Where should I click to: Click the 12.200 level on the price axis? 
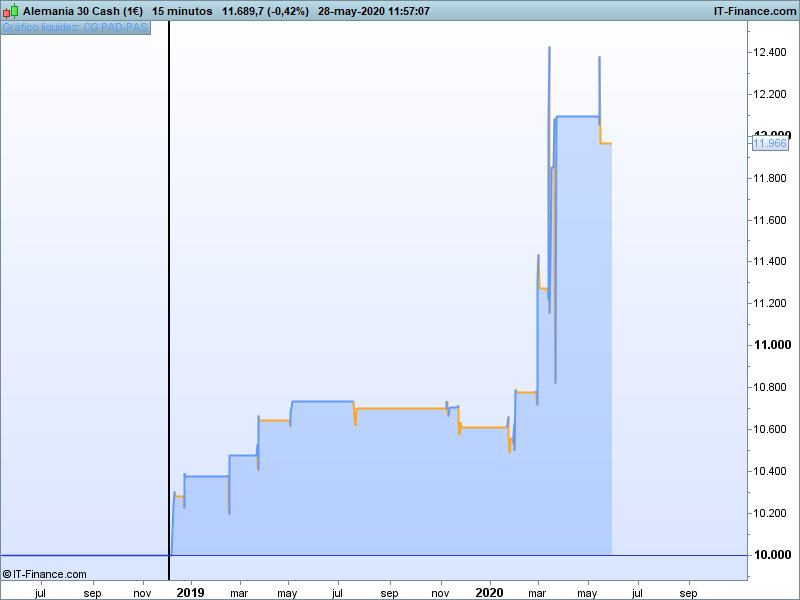[x=771, y=94]
